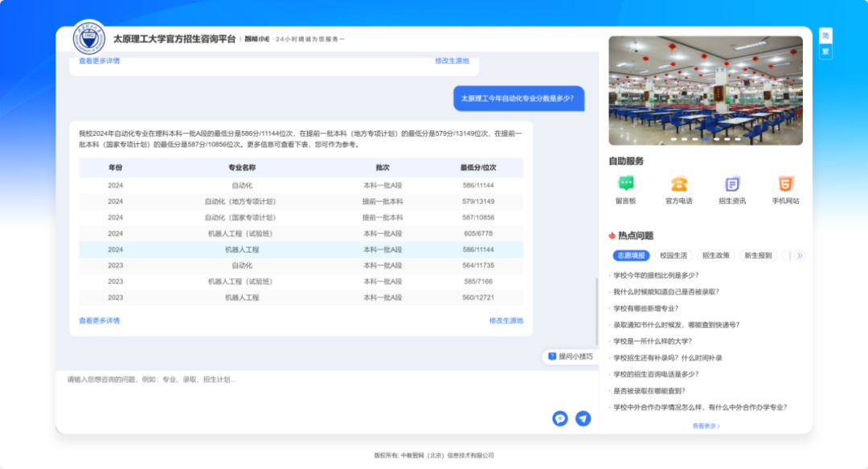Click the 官方电话 telephone icon
This screenshot has width=868, height=469.
679,184
